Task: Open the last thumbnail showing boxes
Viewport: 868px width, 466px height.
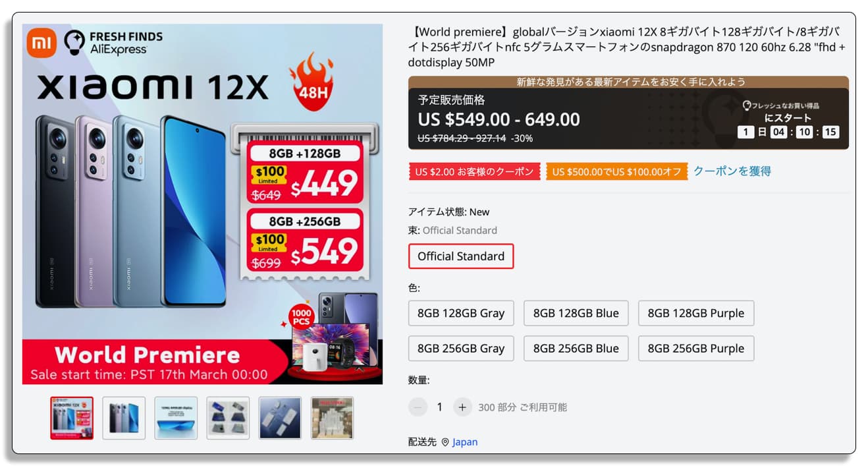Action: pos(332,418)
